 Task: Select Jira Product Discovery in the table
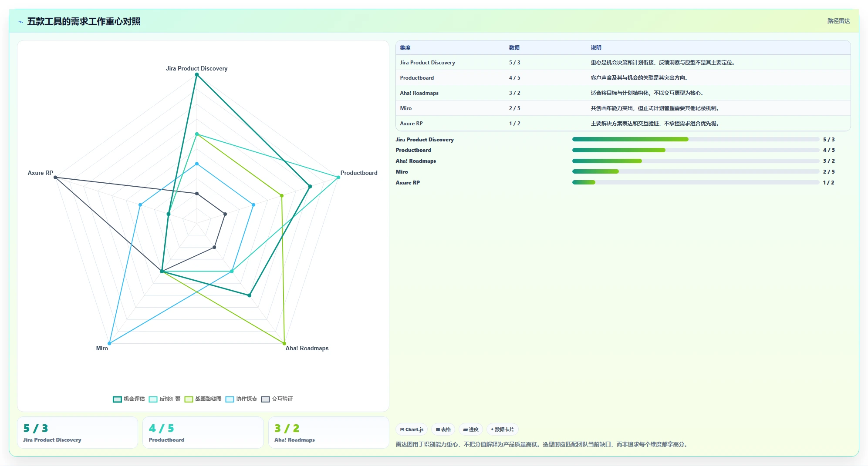(x=427, y=63)
